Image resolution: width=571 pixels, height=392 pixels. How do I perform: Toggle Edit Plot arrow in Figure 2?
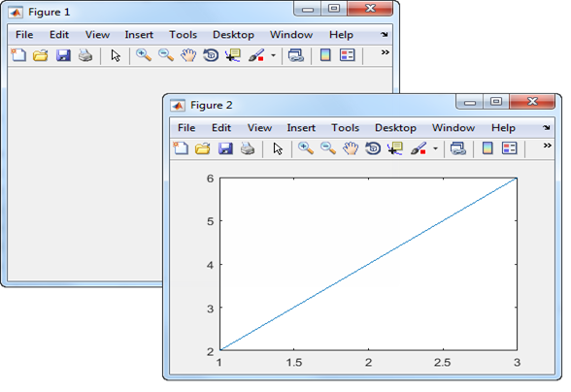(278, 148)
